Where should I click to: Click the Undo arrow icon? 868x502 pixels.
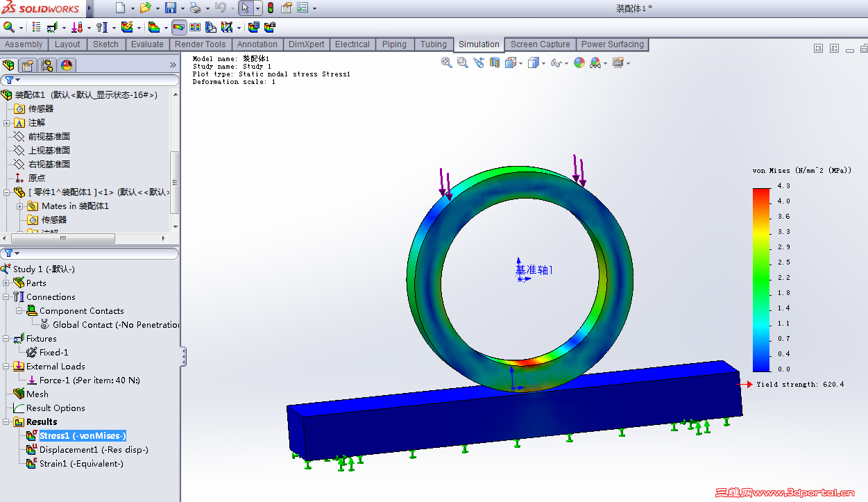click(x=220, y=8)
